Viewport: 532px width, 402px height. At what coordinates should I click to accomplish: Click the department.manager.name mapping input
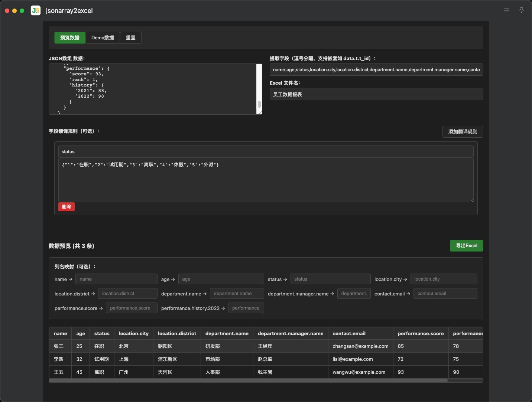pos(354,293)
